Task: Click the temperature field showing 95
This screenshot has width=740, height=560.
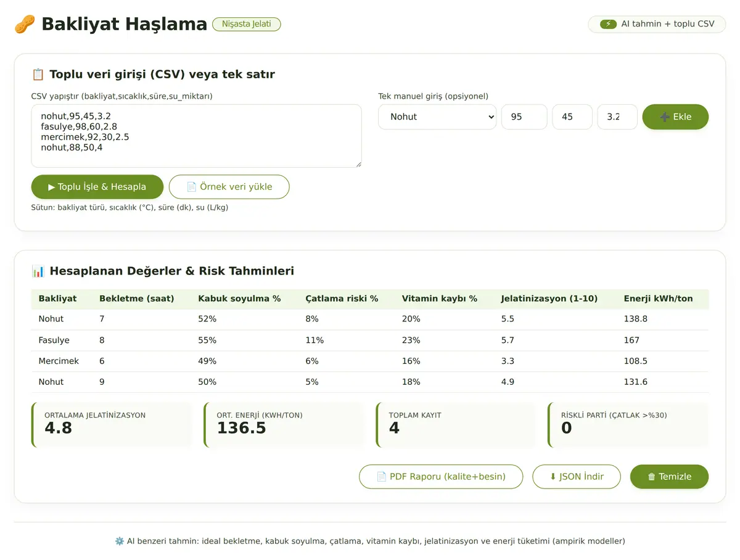Action: [x=524, y=117]
